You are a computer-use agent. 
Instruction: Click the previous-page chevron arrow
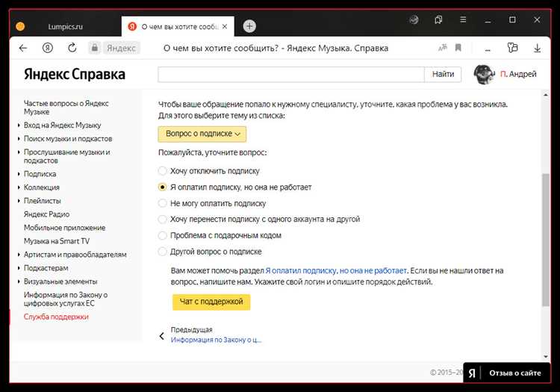point(162,336)
